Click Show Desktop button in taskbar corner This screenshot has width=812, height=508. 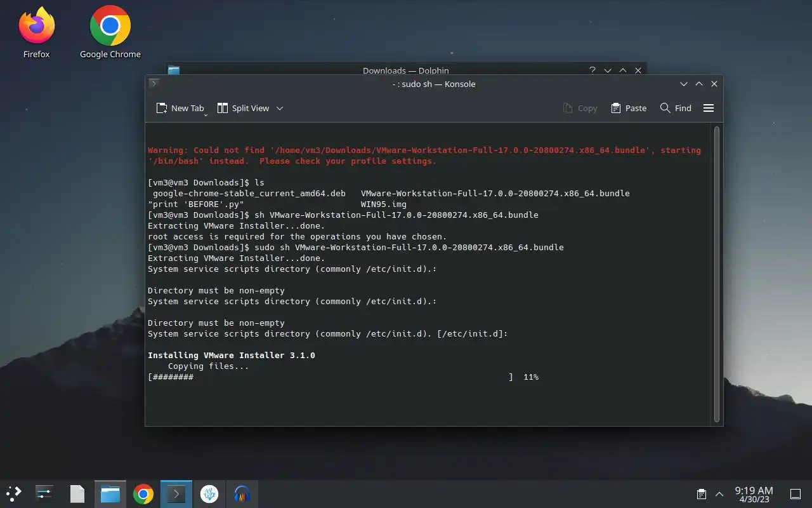click(795, 494)
